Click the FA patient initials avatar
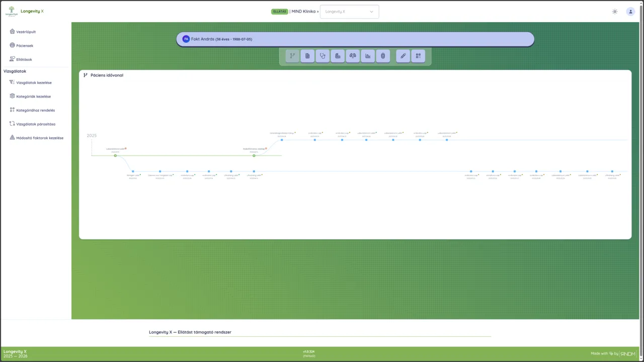This screenshot has height=362, width=644. click(x=186, y=39)
